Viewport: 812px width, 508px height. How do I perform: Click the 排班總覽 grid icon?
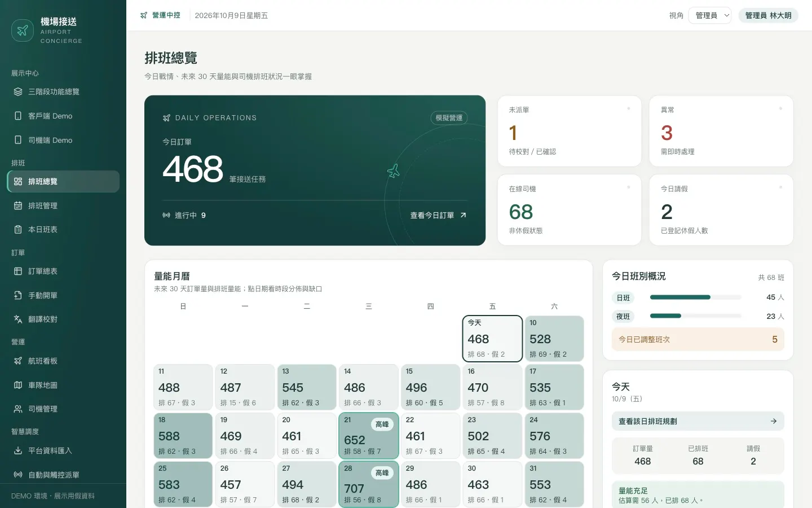point(18,181)
